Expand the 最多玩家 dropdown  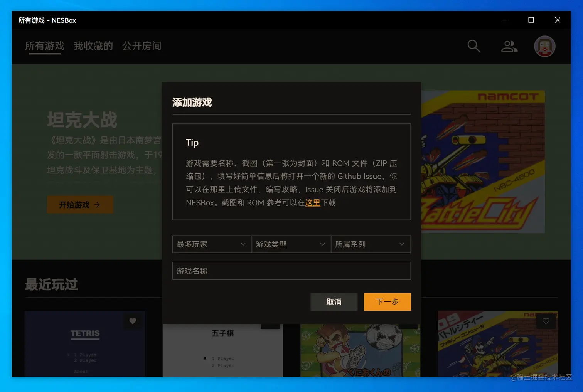[212, 244]
